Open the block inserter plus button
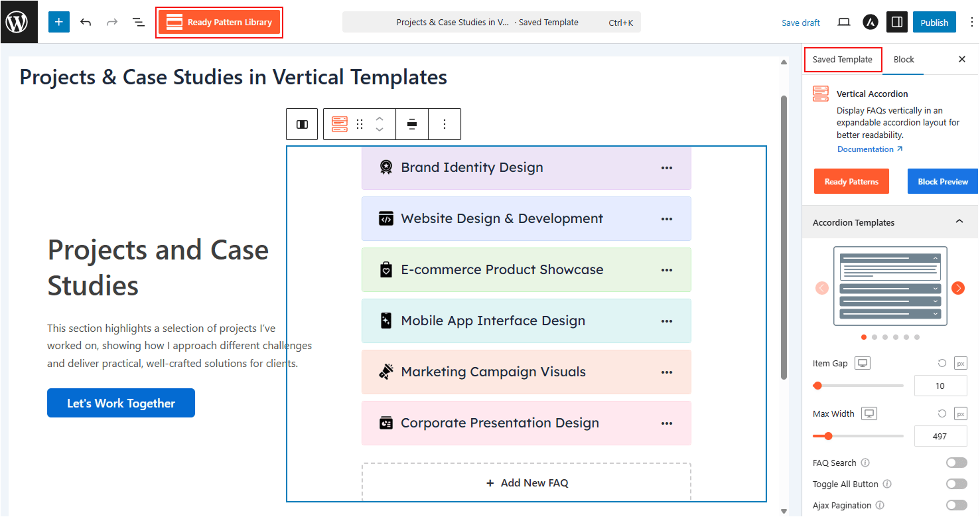The image size is (980, 517). (58, 22)
